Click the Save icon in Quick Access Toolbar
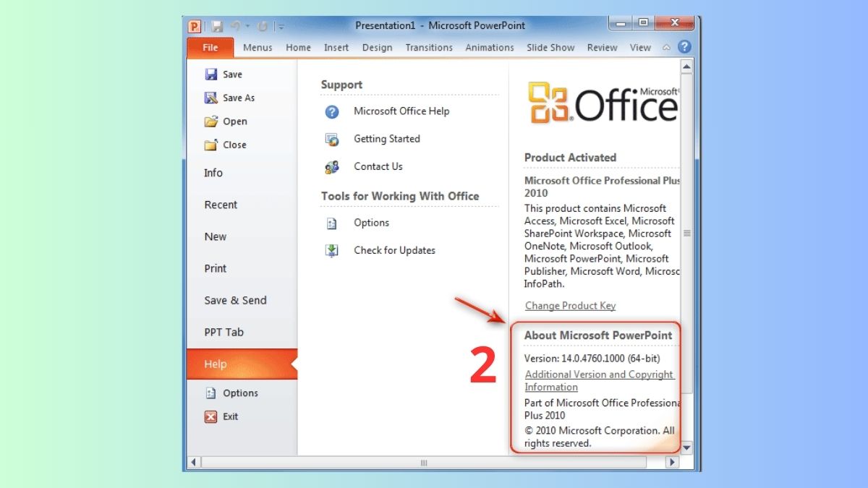The image size is (868, 488). coord(216,27)
